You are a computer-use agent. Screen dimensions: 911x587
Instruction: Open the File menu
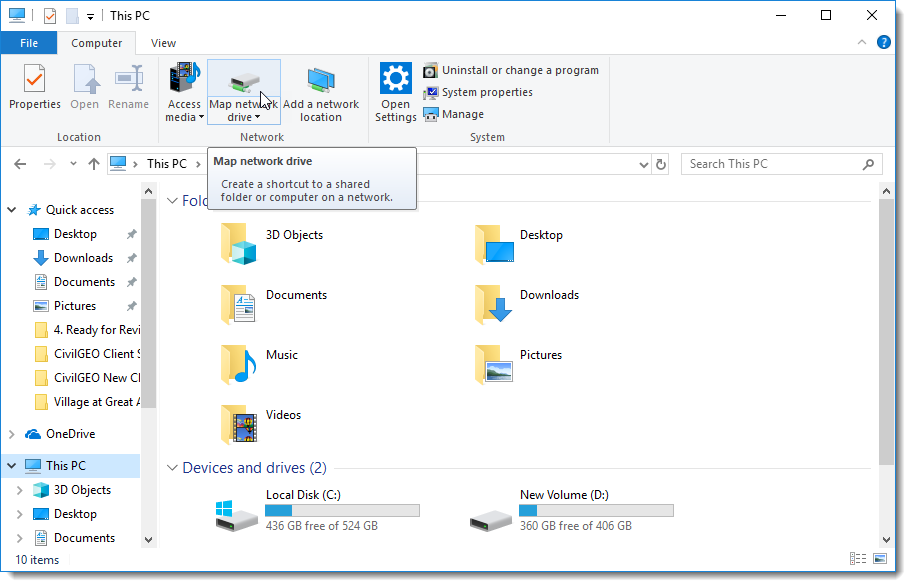[x=29, y=43]
